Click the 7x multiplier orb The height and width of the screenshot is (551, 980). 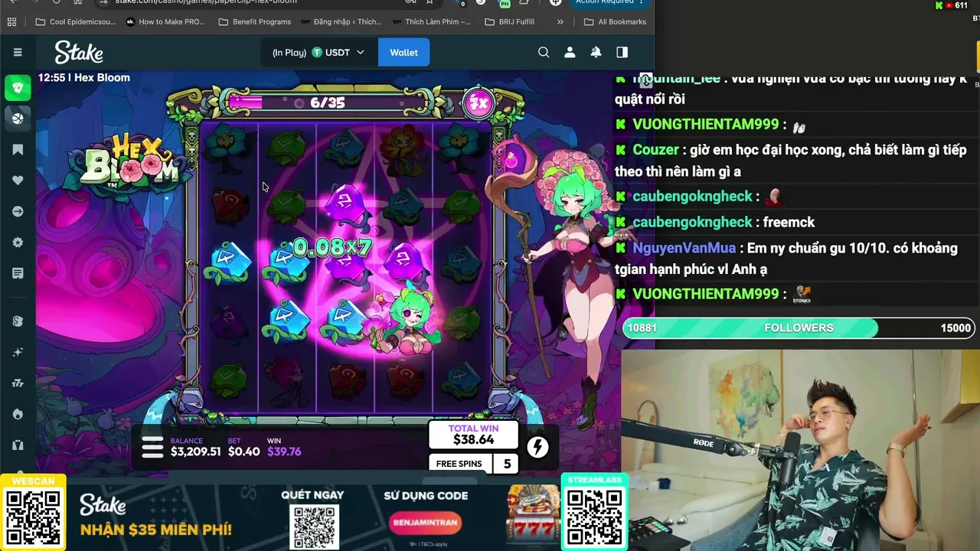479,103
